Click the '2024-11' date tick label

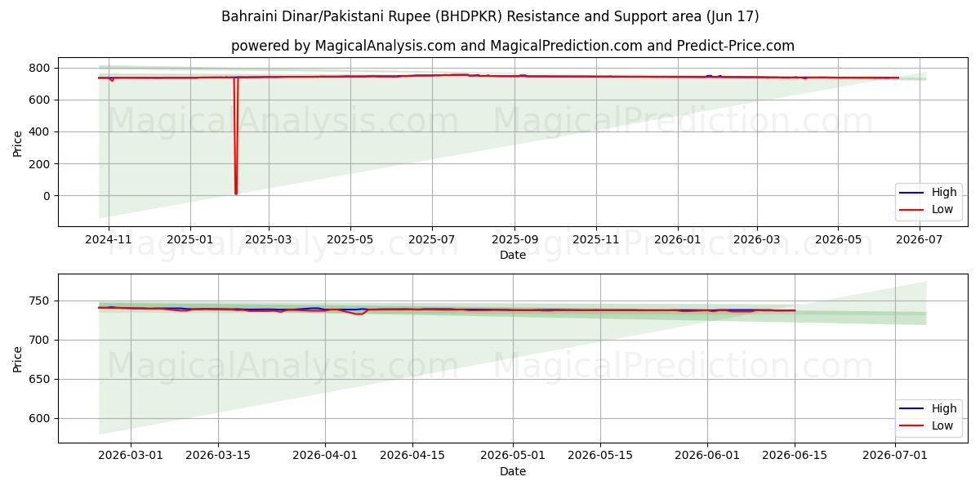pos(109,241)
